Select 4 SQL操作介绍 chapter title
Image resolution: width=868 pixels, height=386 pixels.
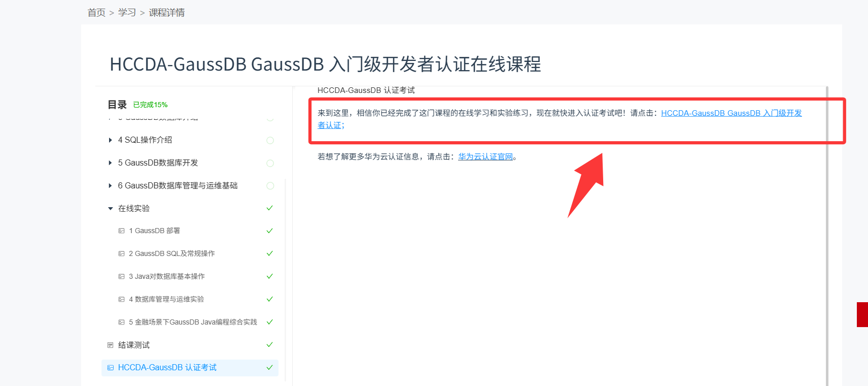[x=145, y=140]
